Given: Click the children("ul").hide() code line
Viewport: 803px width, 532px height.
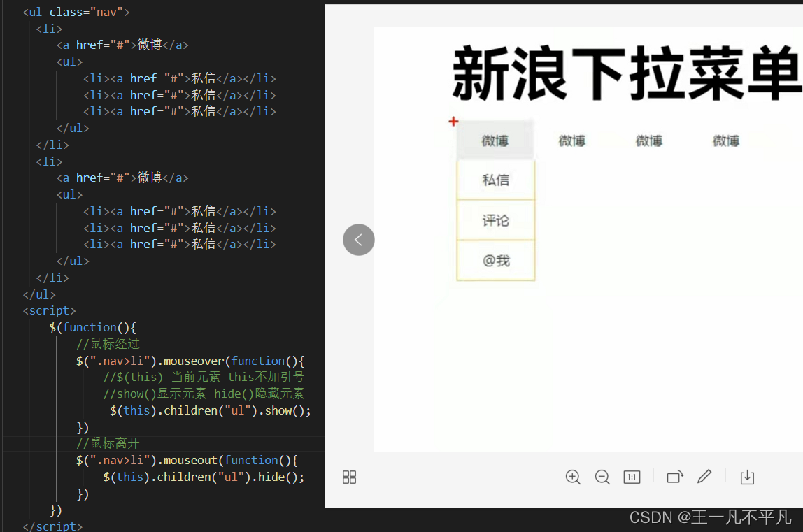Looking at the screenshot, I should click(x=204, y=477).
